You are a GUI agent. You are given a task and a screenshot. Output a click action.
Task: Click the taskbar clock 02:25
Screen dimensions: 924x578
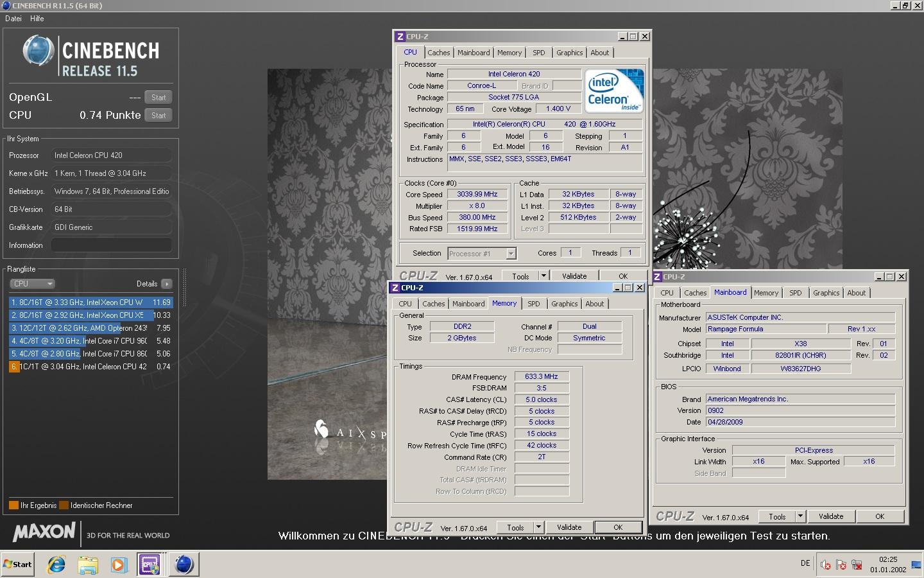click(888, 559)
